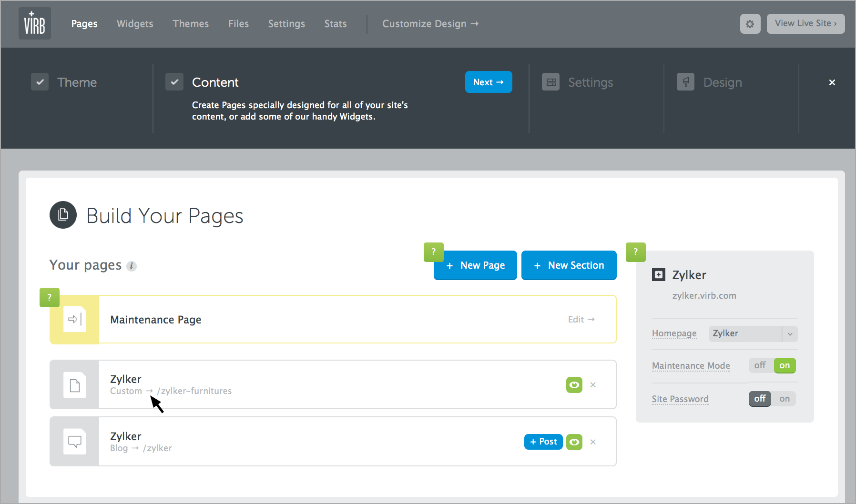Toggle visibility of Zylker blog page
Viewport: 856px width, 504px height.
click(574, 442)
